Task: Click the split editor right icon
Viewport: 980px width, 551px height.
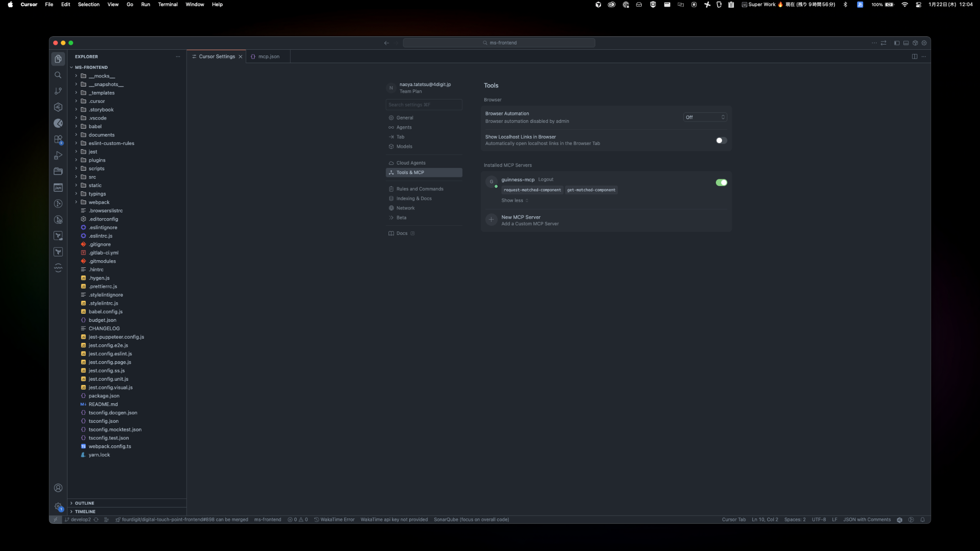Action: (x=914, y=56)
